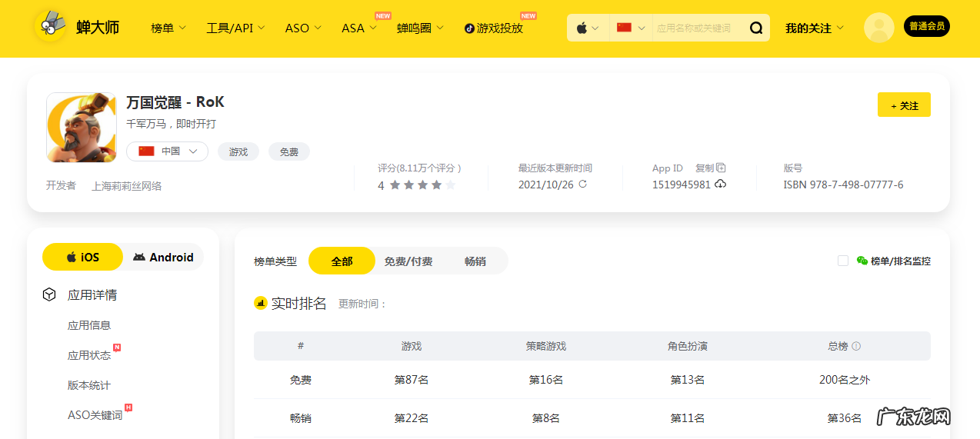Select the 全部 chart type tab
Image resolution: width=980 pixels, height=439 pixels.
[342, 261]
